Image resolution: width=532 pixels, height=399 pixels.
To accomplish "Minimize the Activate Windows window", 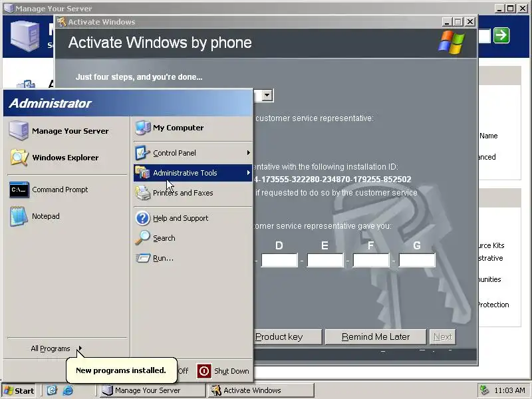I will click(447, 22).
